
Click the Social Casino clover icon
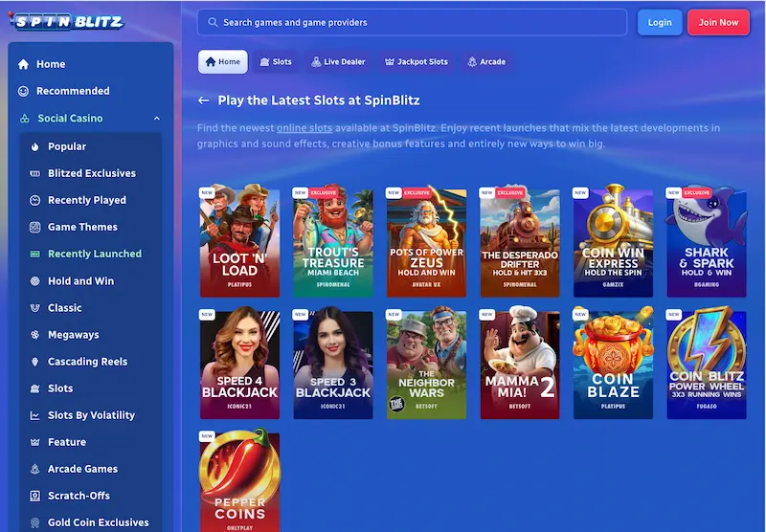(25, 119)
